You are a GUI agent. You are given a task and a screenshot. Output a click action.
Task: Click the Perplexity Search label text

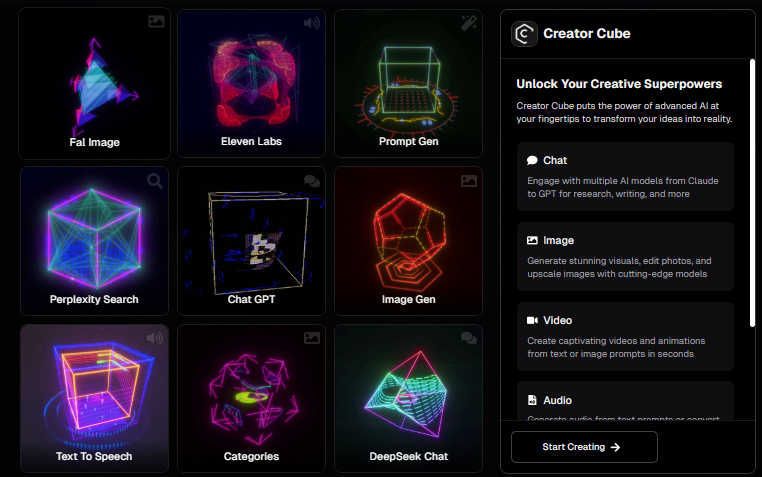[x=94, y=299]
